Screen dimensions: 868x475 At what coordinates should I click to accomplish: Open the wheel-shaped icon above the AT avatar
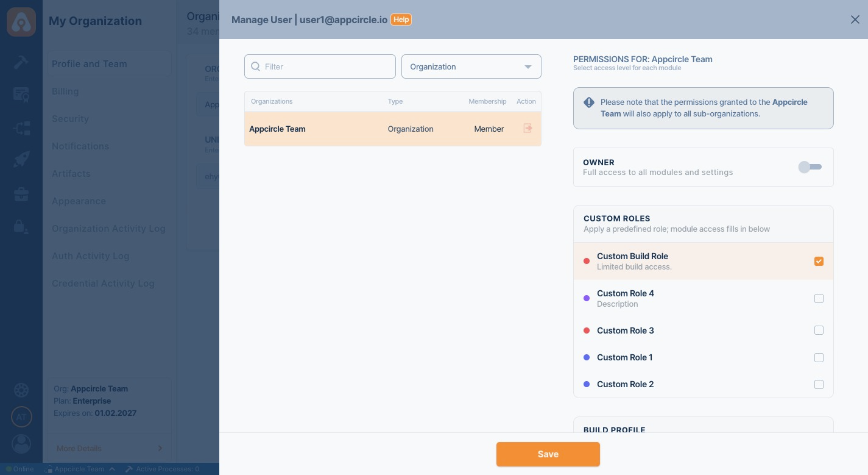tap(21, 390)
